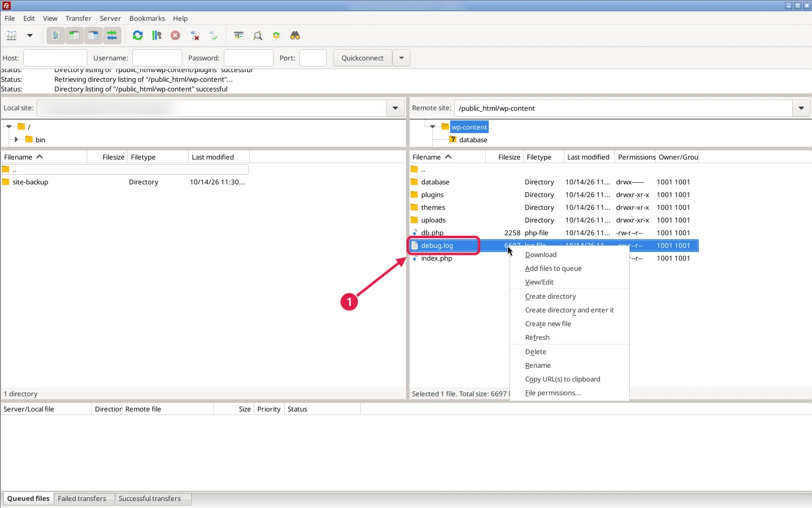Toggle the transfer queue display

112,36
